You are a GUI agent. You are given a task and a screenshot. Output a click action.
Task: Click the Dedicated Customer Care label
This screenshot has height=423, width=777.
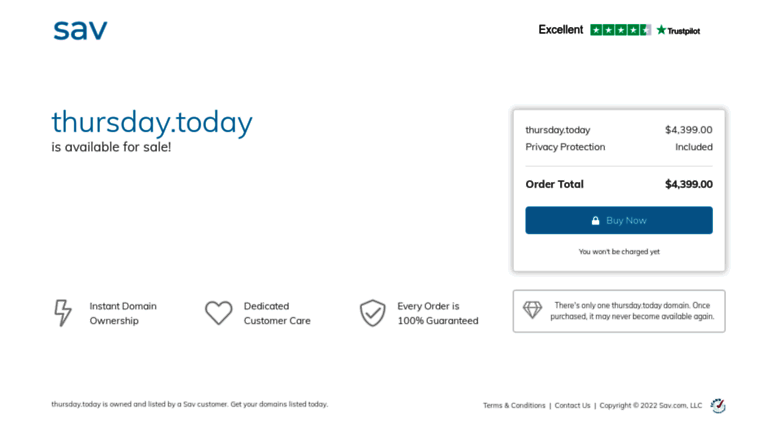click(x=277, y=314)
